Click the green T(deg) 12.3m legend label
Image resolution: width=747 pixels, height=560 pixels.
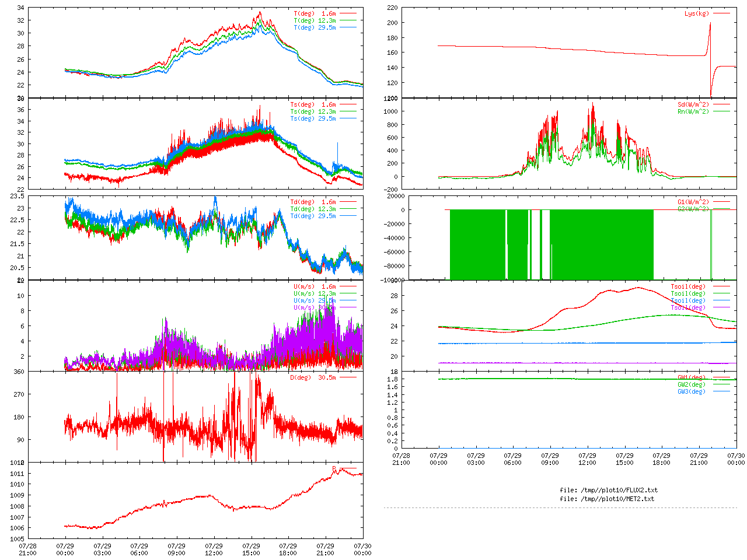click(x=315, y=20)
